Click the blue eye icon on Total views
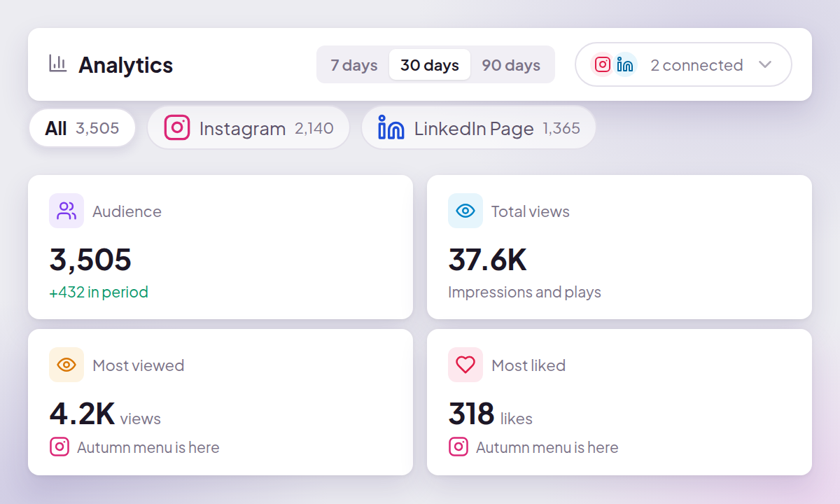This screenshot has width=840, height=504. pyautogui.click(x=465, y=211)
